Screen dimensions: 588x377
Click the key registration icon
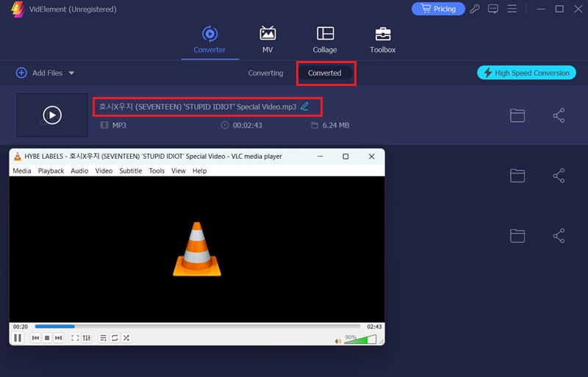(475, 9)
